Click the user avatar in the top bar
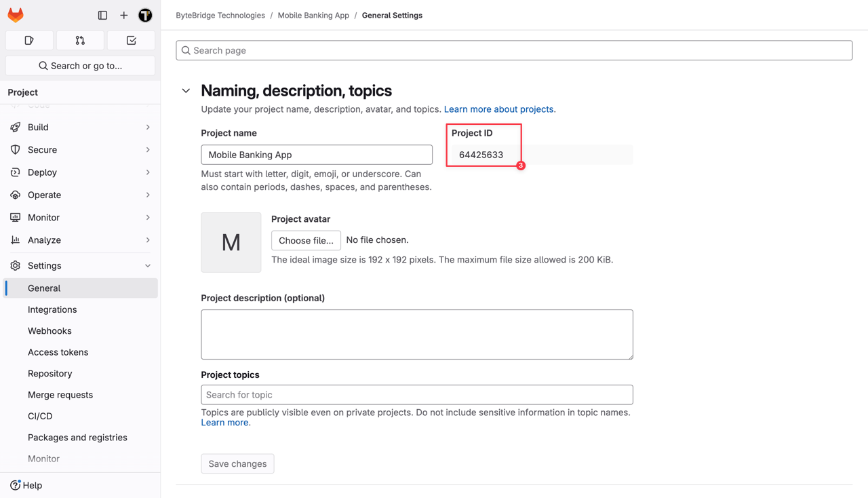This screenshot has width=868, height=498. (145, 14)
